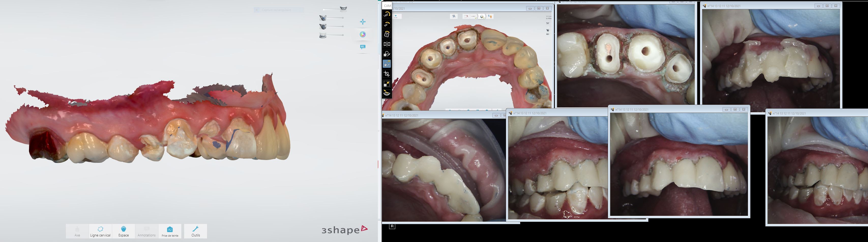
Task: Open the blue annotation comment bubble
Action: (363, 47)
